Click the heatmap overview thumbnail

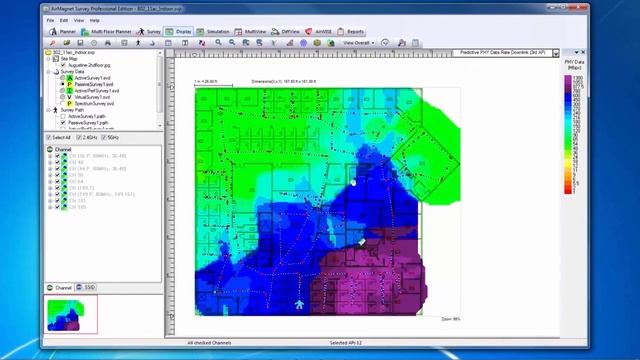pyautogui.click(x=71, y=314)
